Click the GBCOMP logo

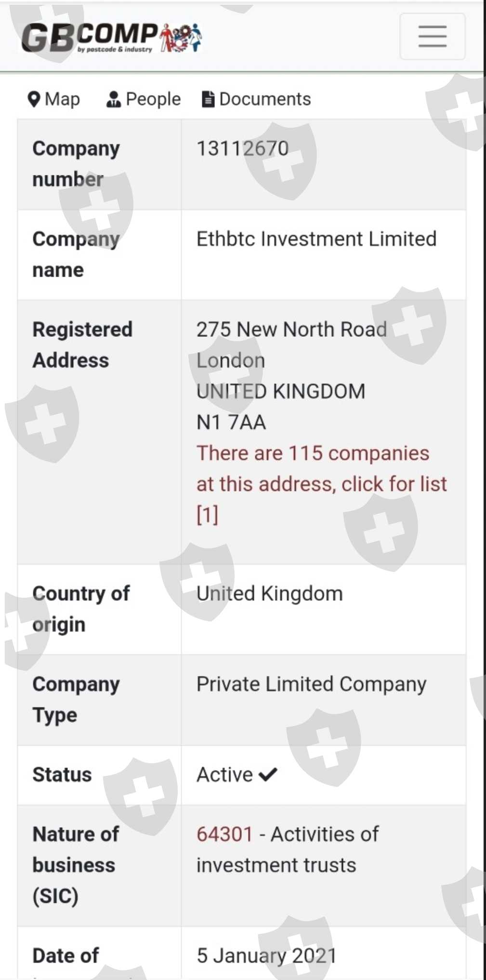112,37
